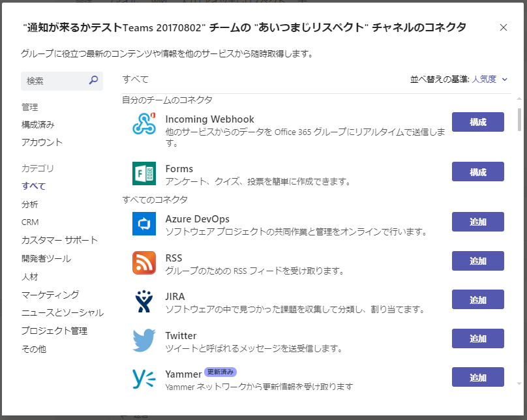Expand sort options with the chevron arrow
The width and height of the screenshot is (527, 420).
point(504,80)
